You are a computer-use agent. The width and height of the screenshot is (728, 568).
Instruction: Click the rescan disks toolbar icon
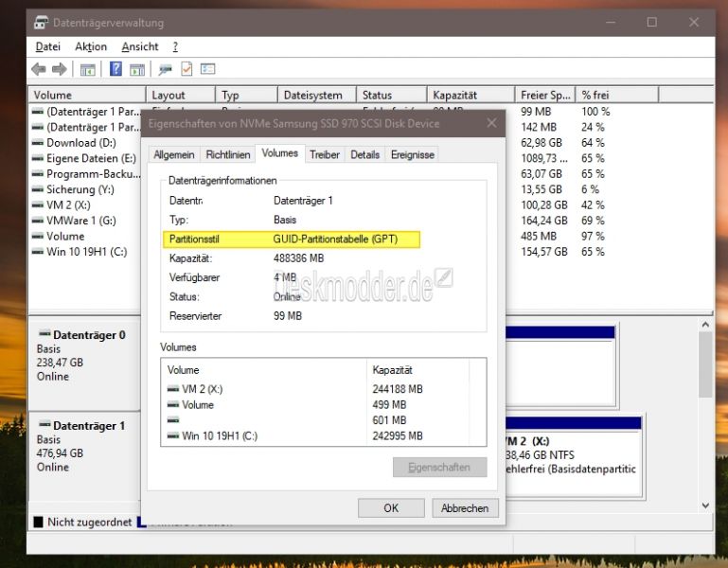pyautogui.click(x=165, y=69)
